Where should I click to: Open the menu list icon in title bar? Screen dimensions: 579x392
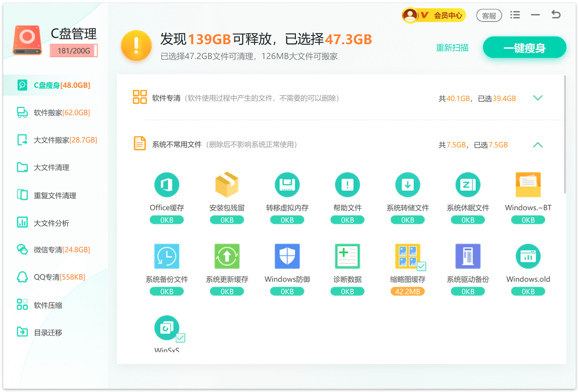coord(515,15)
